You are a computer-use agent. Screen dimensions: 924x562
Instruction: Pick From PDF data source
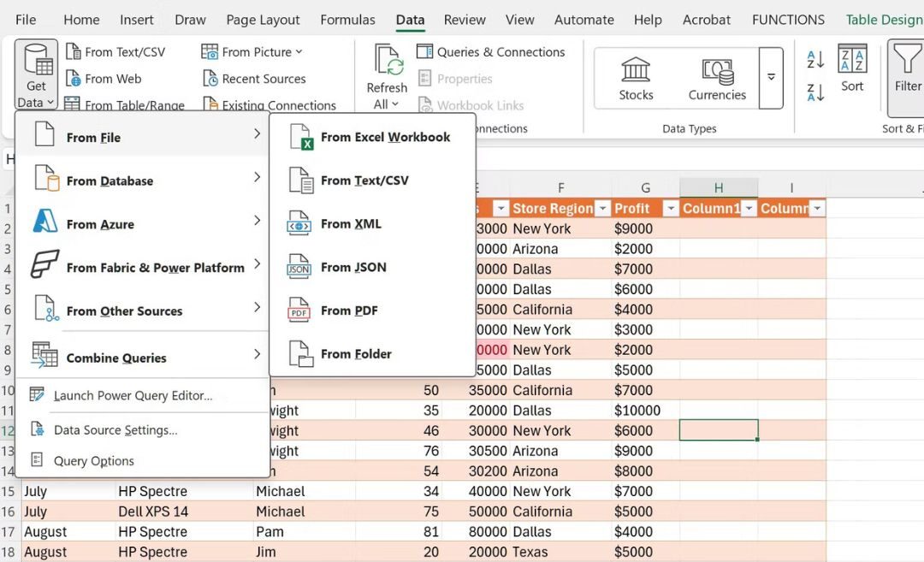tap(348, 310)
